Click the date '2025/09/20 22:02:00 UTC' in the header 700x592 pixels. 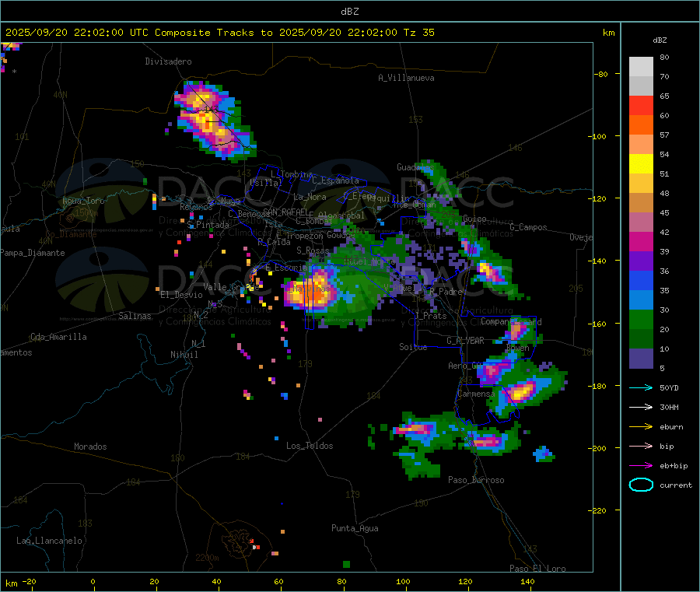(x=76, y=33)
